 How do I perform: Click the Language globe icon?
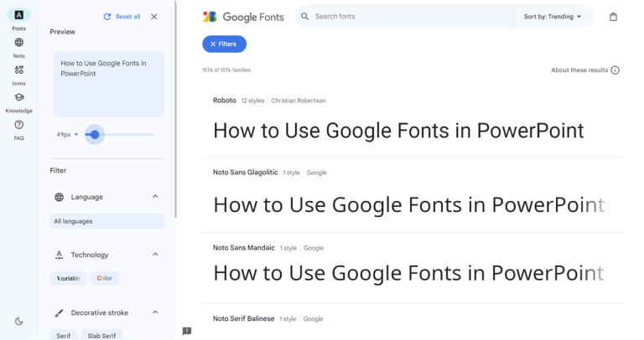[x=60, y=198]
